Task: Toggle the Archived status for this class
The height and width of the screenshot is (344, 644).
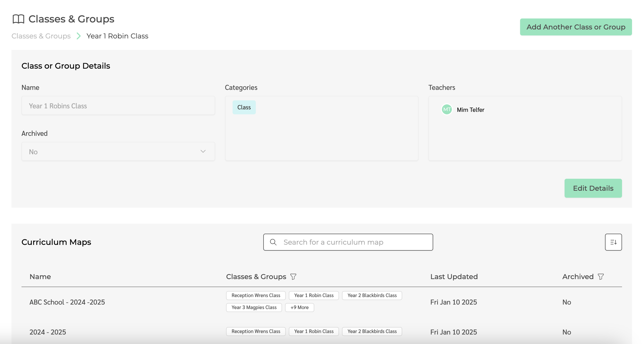Action: [x=118, y=151]
